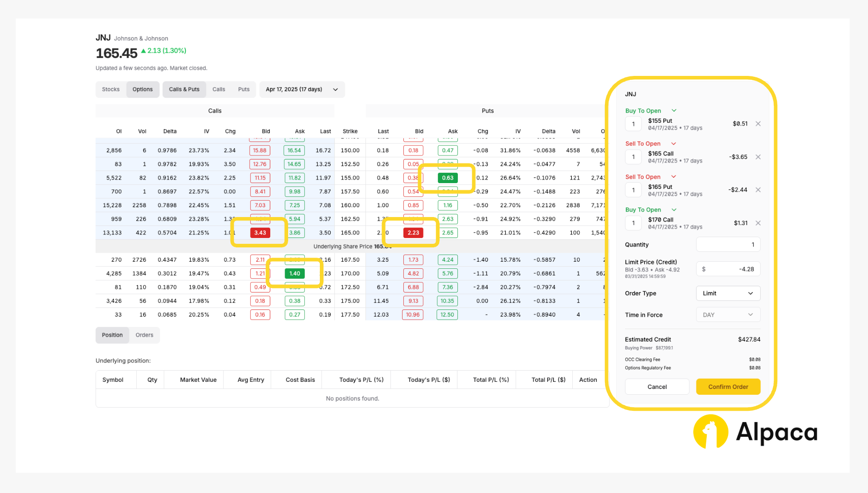
Task: Switch to the Stocks tab
Action: click(111, 89)
